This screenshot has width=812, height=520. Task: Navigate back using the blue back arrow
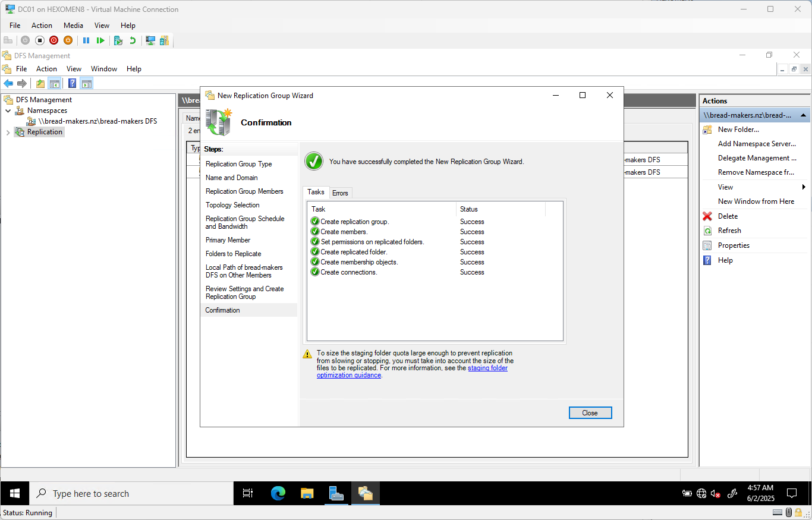[8, 83]
